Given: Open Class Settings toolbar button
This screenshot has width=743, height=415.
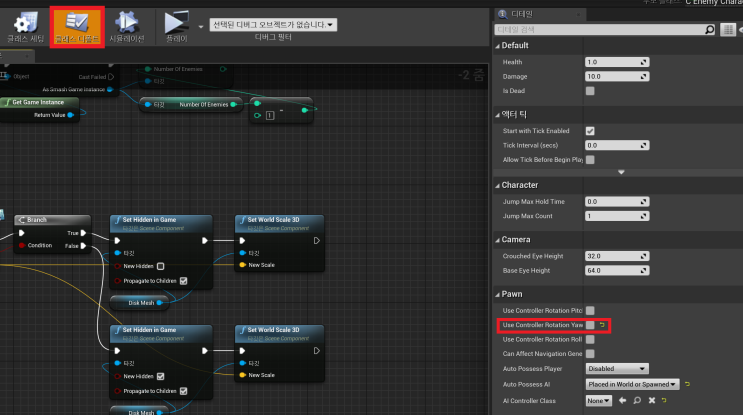Looking at the screenshot, I should [26, 27].
